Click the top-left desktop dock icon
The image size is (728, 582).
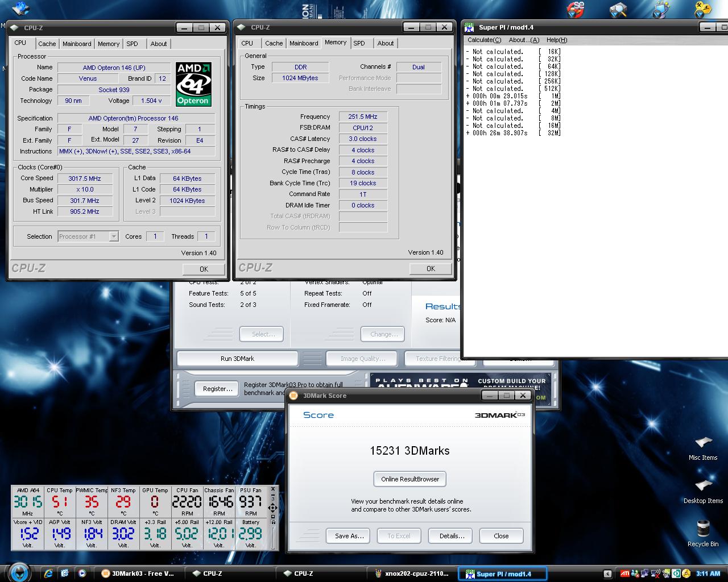[x=21, y=7]
